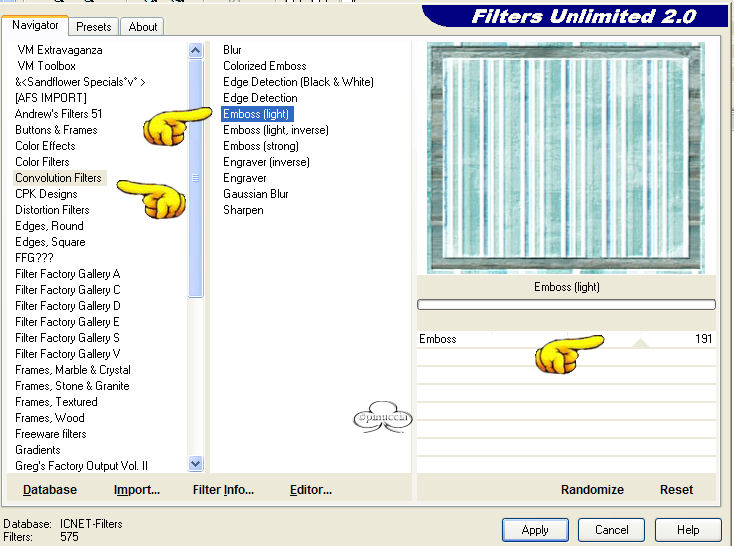The image size is (734, 546).
Task: Select Freeware filters category
Action: (x=51, y=434)
